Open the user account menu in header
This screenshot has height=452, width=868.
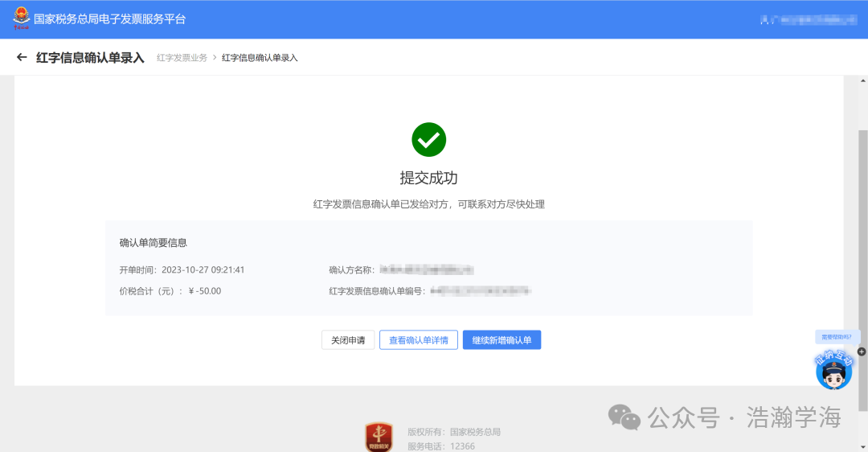[809, 19]
